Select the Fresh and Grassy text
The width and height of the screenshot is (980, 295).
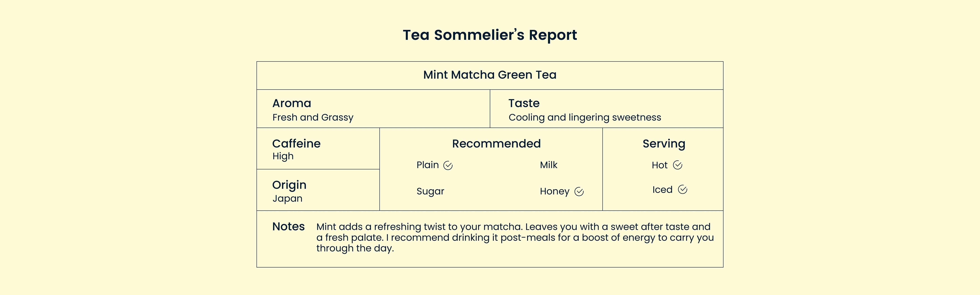(313, 118)
